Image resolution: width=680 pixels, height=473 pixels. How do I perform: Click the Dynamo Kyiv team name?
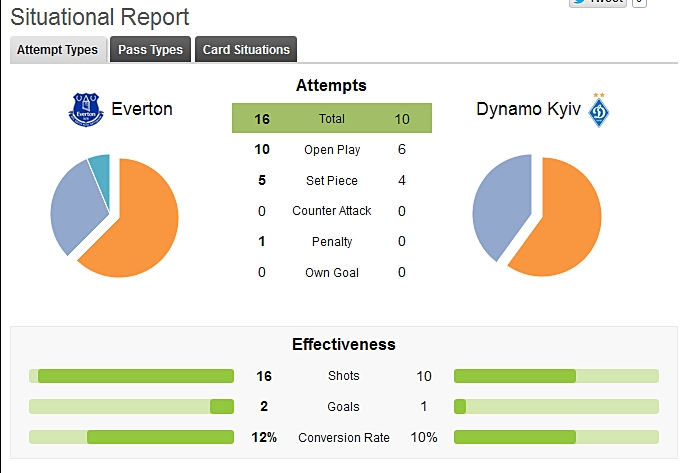(x=530, y=108)
